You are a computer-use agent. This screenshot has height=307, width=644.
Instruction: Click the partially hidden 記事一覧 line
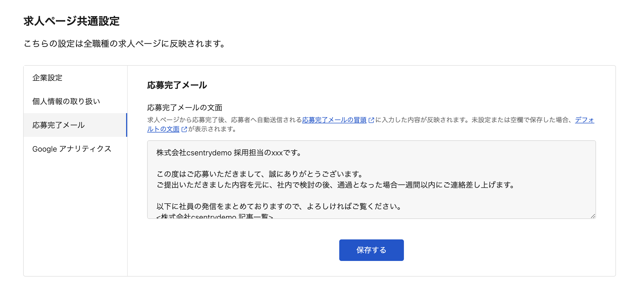click(214, 216)
